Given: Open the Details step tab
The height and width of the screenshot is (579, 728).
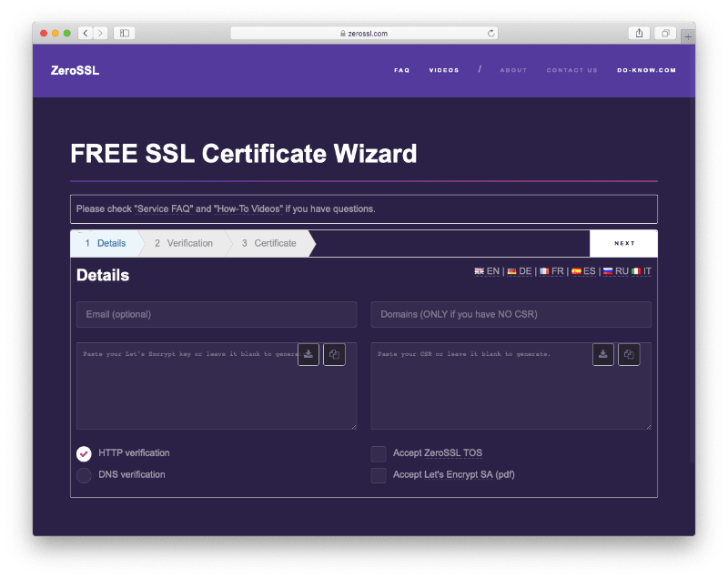Looking at the screenshot, I should [x=106, y=243].
